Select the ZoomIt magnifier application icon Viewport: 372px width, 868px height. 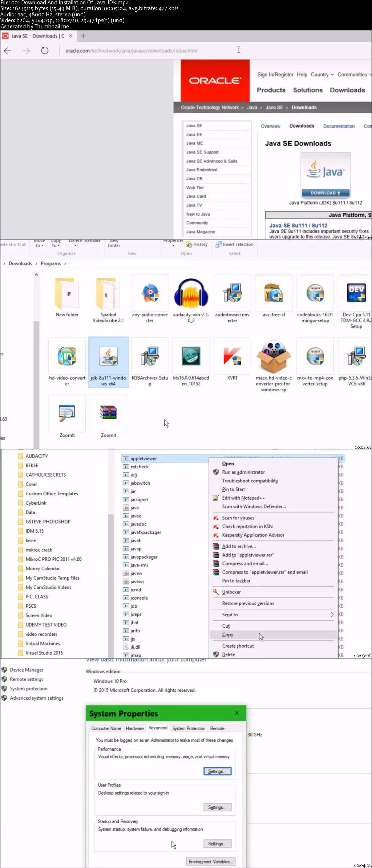[67, 413]
